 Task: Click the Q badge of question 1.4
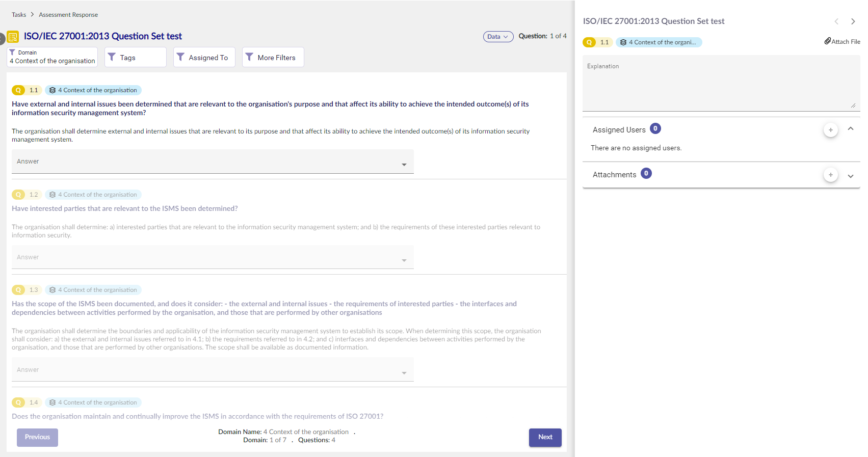click(18, 402)
